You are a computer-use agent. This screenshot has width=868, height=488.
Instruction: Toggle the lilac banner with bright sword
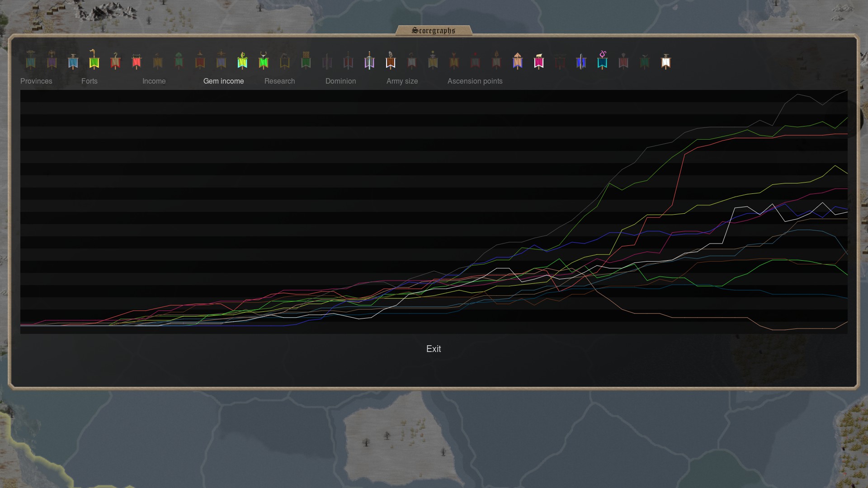[369, 60]
